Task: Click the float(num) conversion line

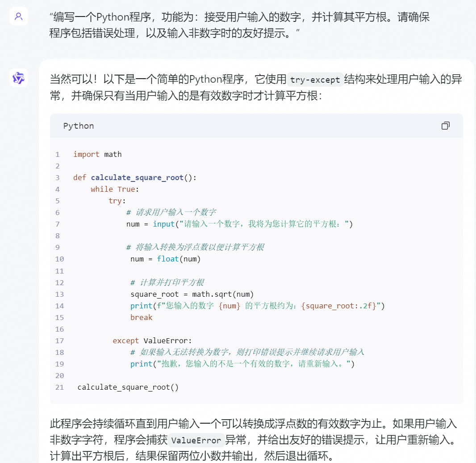Action: click(x=166, y=259)
